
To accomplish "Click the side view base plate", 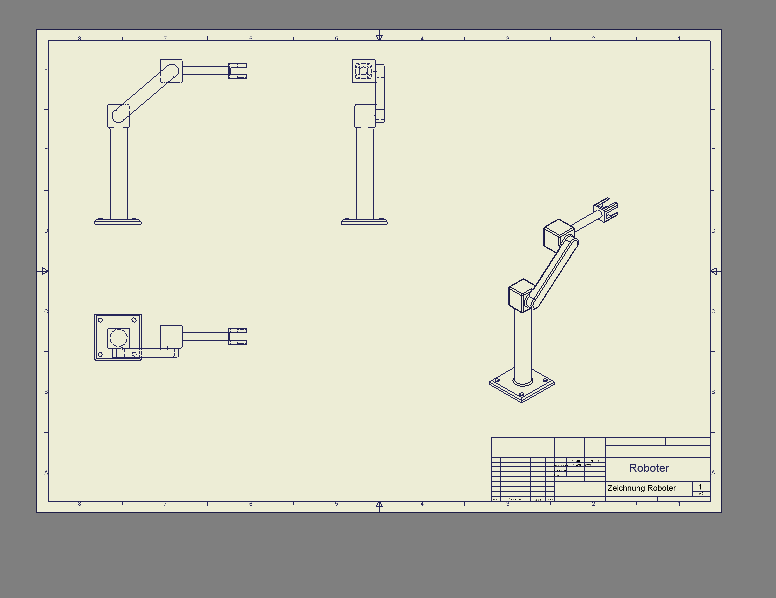I will 364,222.
